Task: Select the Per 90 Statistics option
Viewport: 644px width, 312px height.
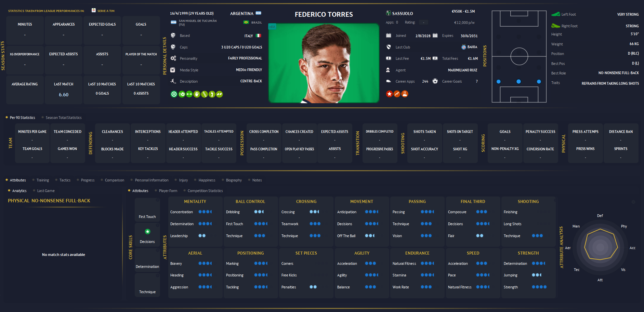Action: click(x=21, y=118)
